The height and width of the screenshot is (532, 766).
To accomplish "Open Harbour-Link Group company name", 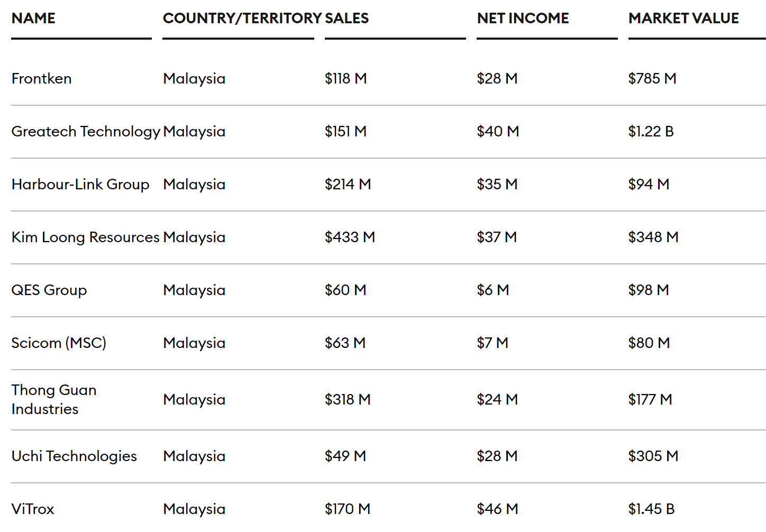I will click(x=80, y=184).
